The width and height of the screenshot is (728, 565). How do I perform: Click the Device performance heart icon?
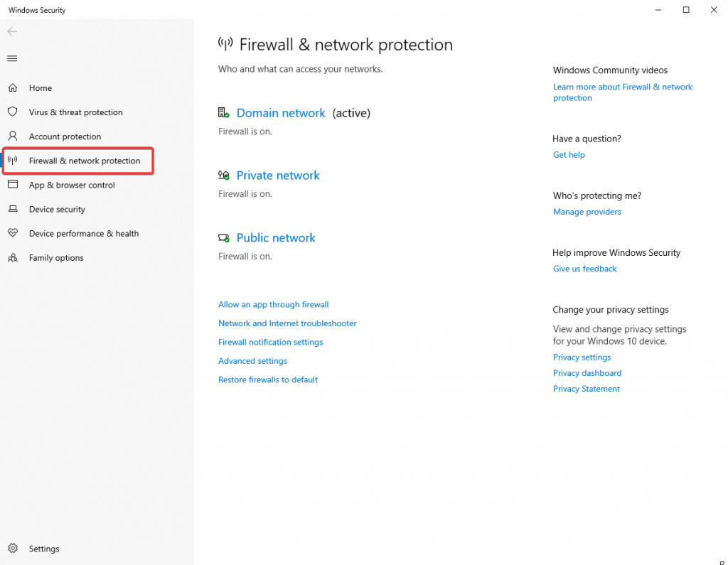13,233
